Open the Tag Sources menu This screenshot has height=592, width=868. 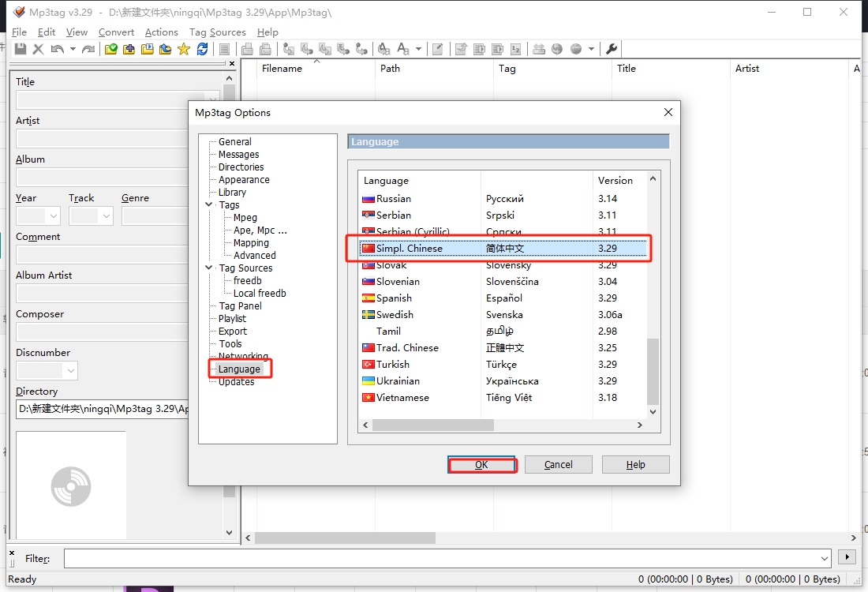(218, 32)
